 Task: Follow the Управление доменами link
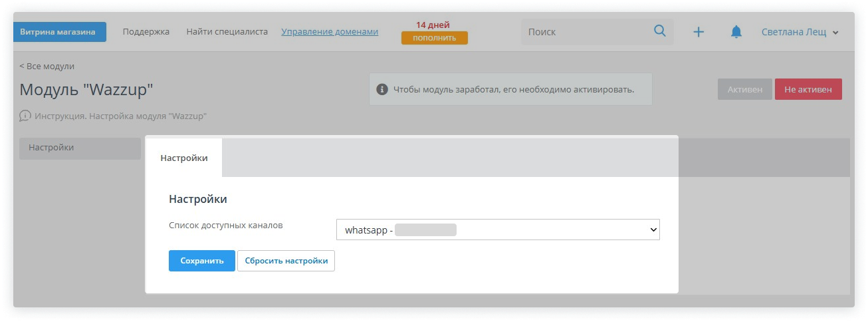click(330, 31)
